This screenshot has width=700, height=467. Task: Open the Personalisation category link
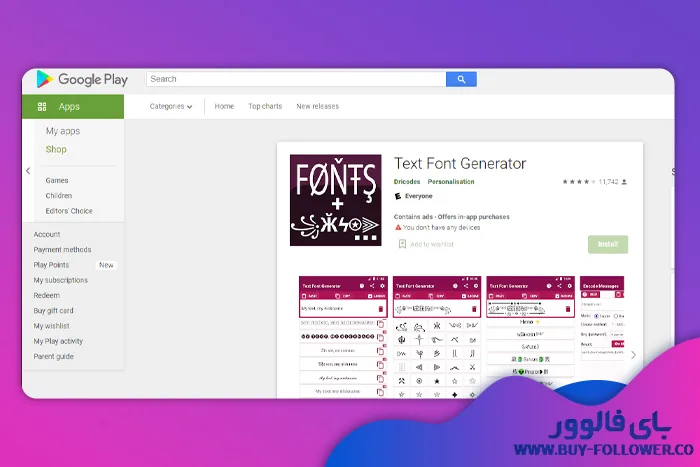click(x=451, y=182)
